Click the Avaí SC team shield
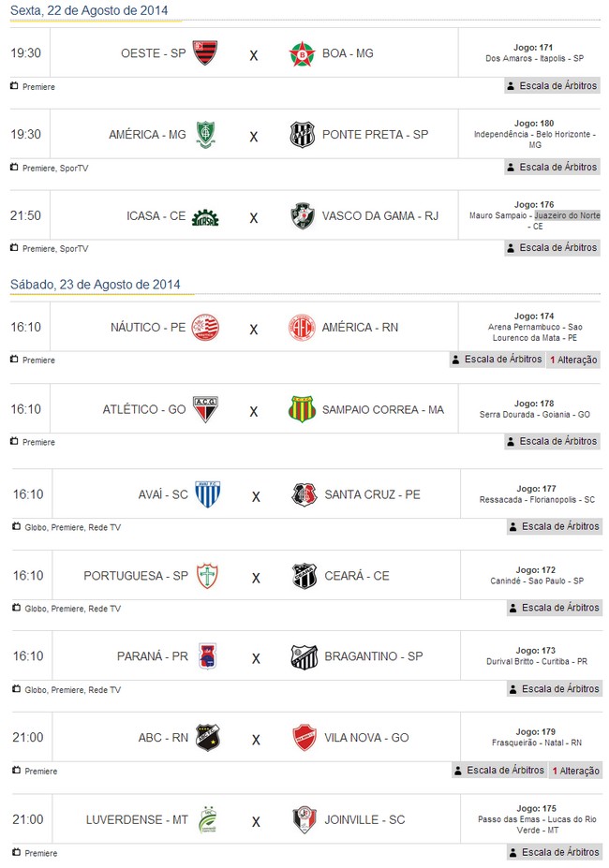Image resolution: width=609 pixels, height=868 pixels. coord(207,494)
